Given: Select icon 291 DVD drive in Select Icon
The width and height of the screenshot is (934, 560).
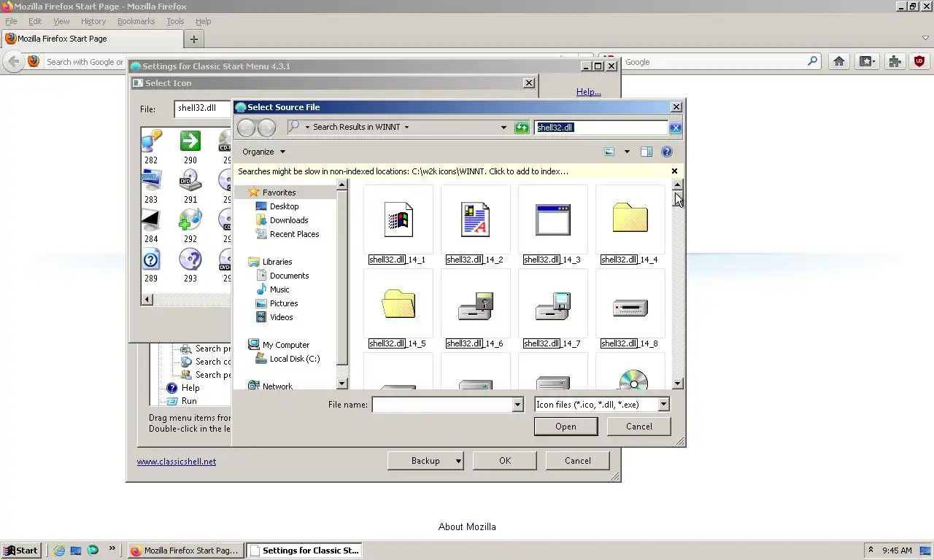Looking at the screenshot, I should tap(190, 186).
